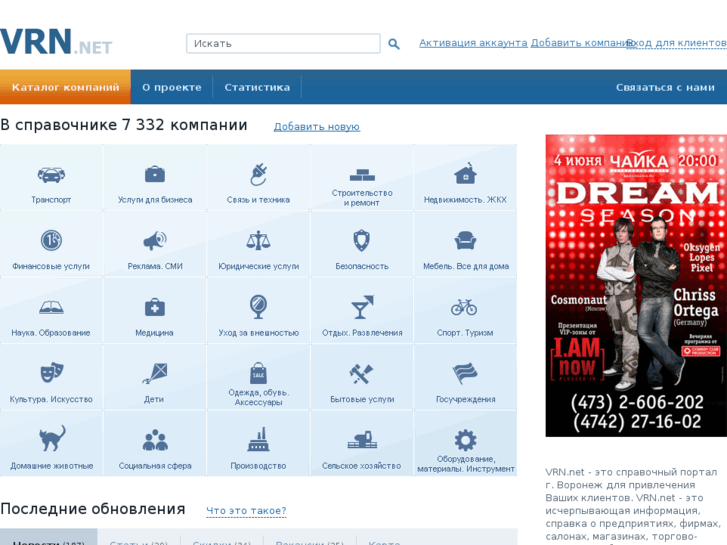
Task: Switch to the Статистика menu item
Action: click(257, 87)
